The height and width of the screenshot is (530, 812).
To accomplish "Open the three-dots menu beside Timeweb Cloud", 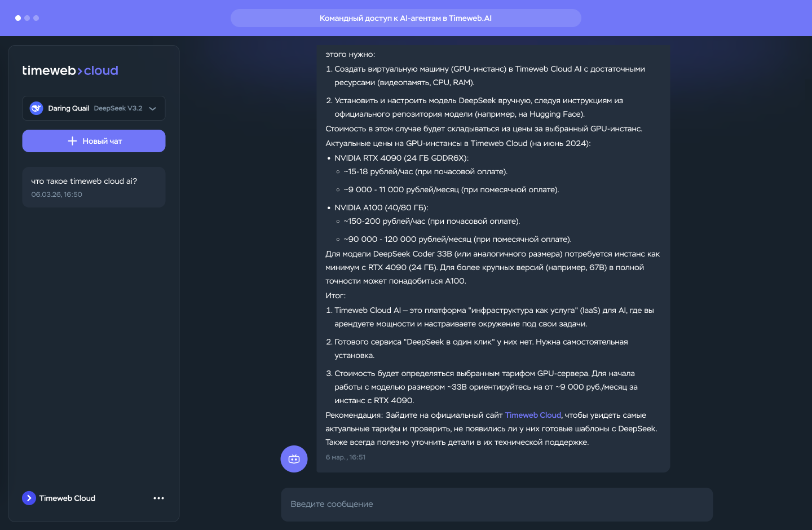I will 158,498.
